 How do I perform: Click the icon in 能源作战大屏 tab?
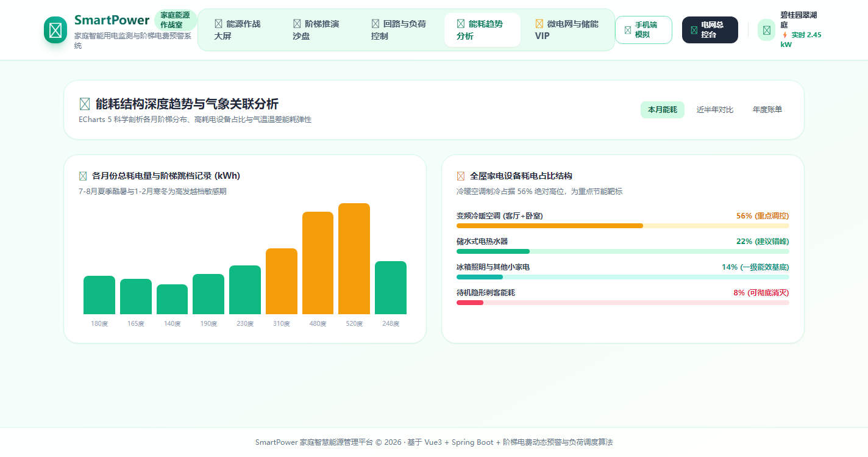coord(219,24)
